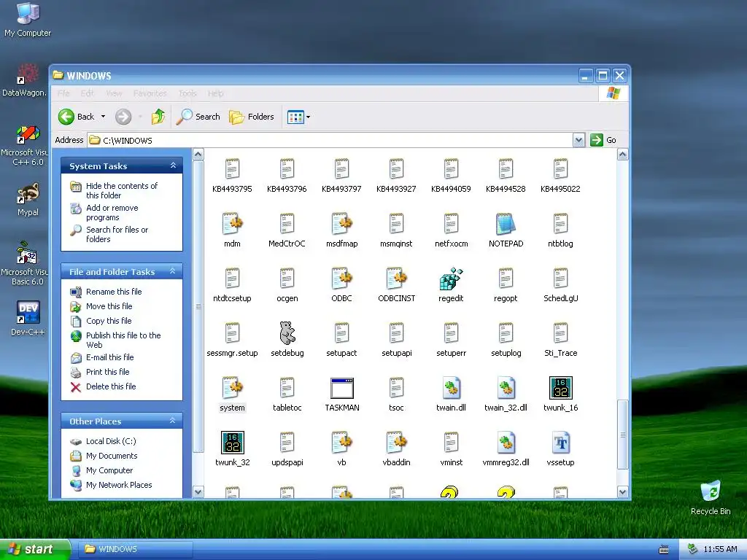The width and height of the screenshot is (747, 560).
Task: Select the TASKMAN program icon
Action: click(x=341, y=389)
